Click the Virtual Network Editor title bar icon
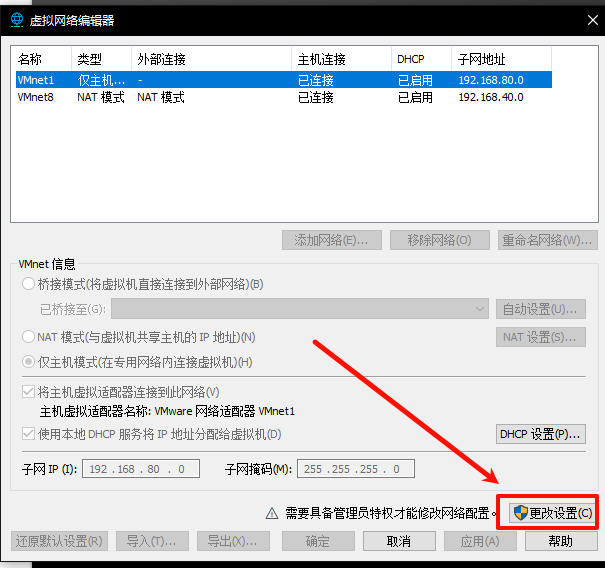 (17, 20)
